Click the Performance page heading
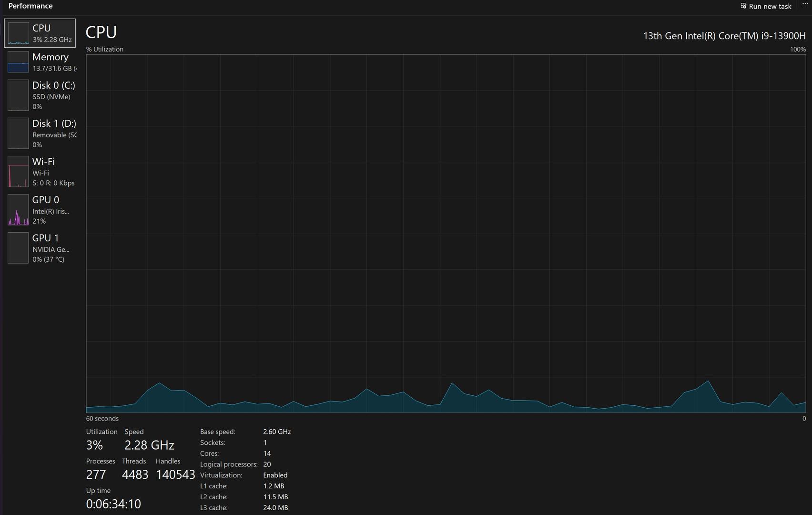Viewport: 812px width, 515px height. (30, 6)
